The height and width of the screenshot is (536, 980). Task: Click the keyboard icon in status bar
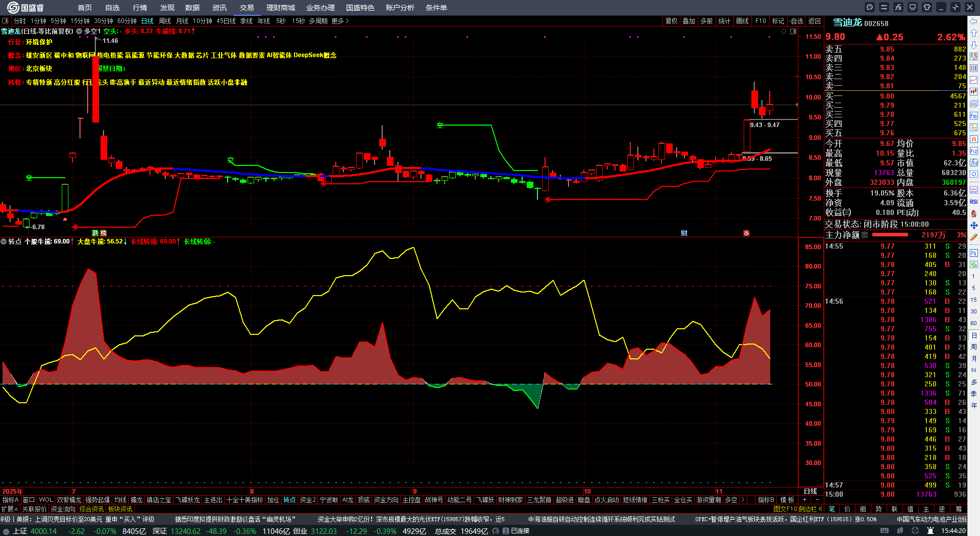coord(885,531)
